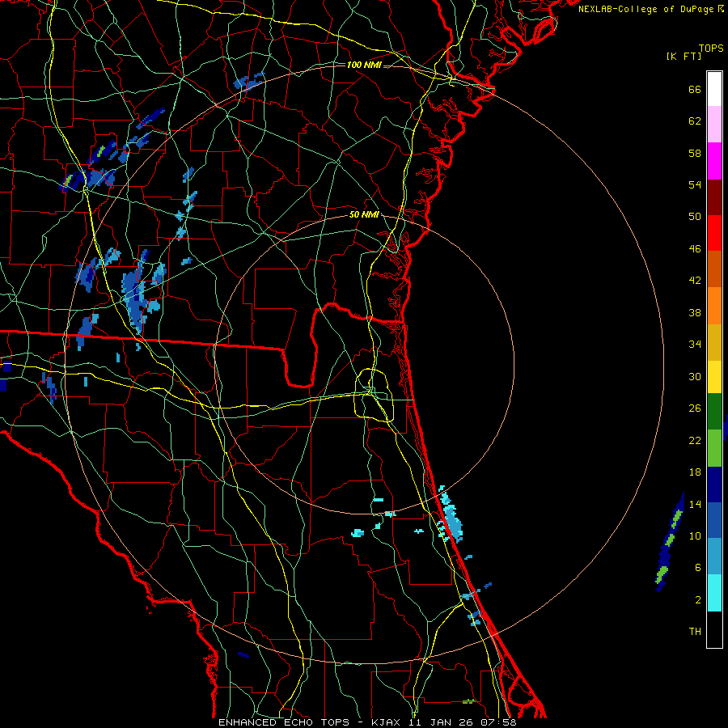Click the legend value "38"

coord(695,312)
